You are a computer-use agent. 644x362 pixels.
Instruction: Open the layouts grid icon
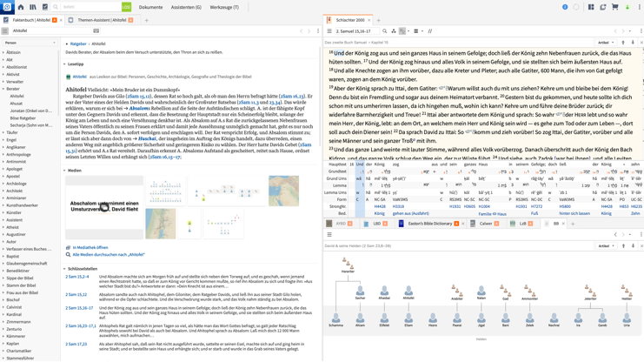591,7
